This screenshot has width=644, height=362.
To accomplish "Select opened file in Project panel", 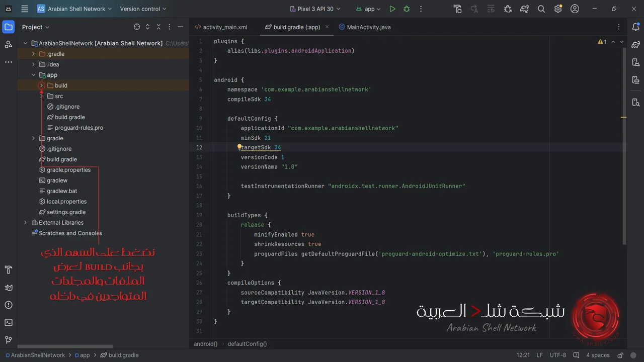I will pos(137,27).
